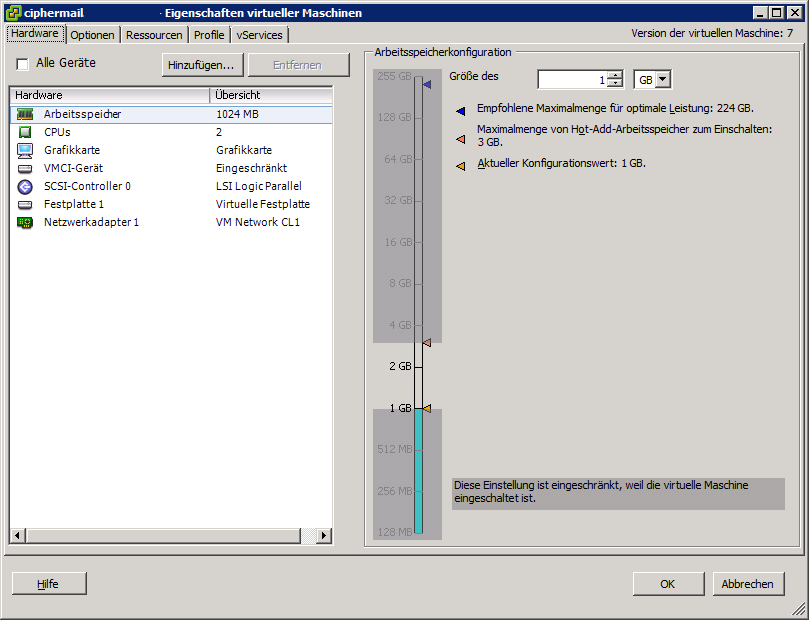This screenshot has width=809, height=620.
Task: Click the Hinzufügen button
Action: click(x=201, y=65)
